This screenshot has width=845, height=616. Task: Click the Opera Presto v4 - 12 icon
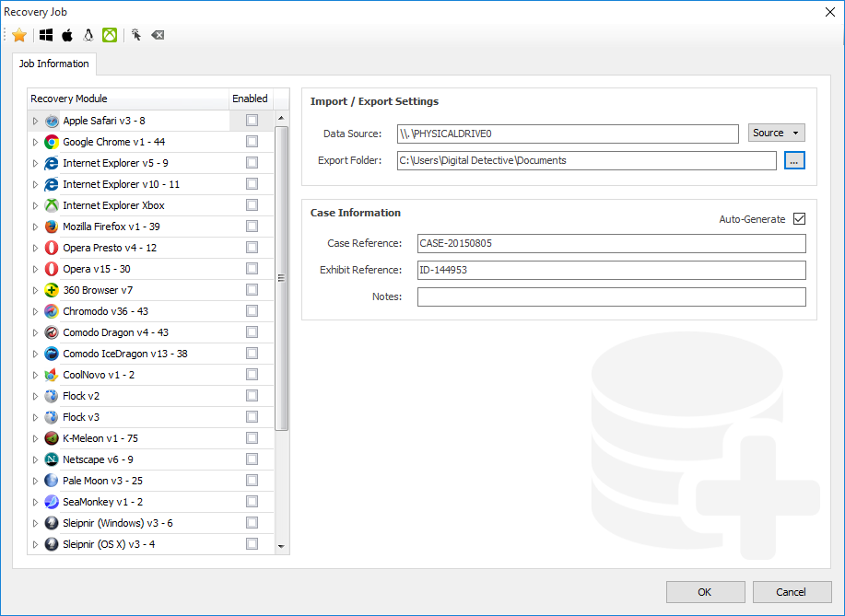pos(52,248)
